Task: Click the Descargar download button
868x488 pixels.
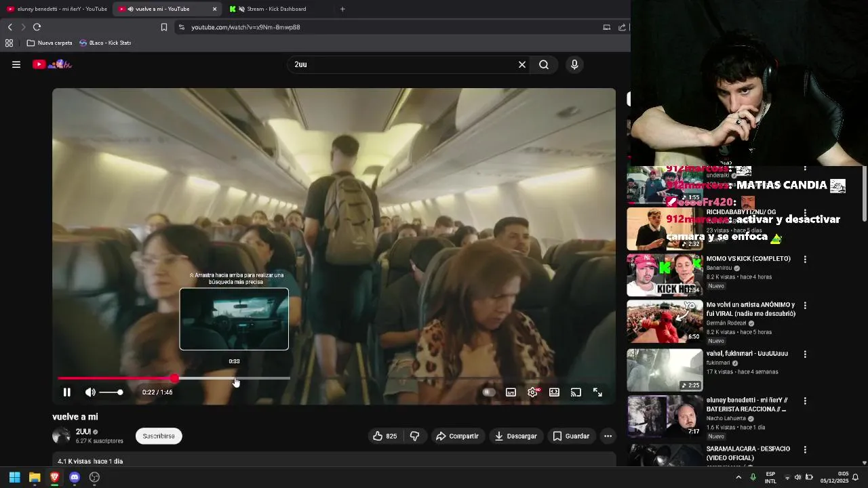Action: [515, 436]
